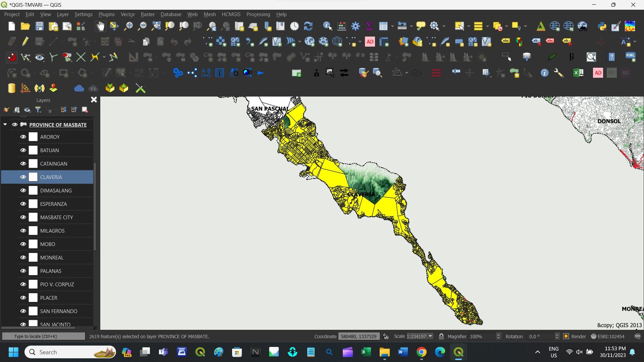The width and height of the screenshot is (644, 362).
Task: Select the Pan Map hand tool
Action: click(x=100, y=26)
